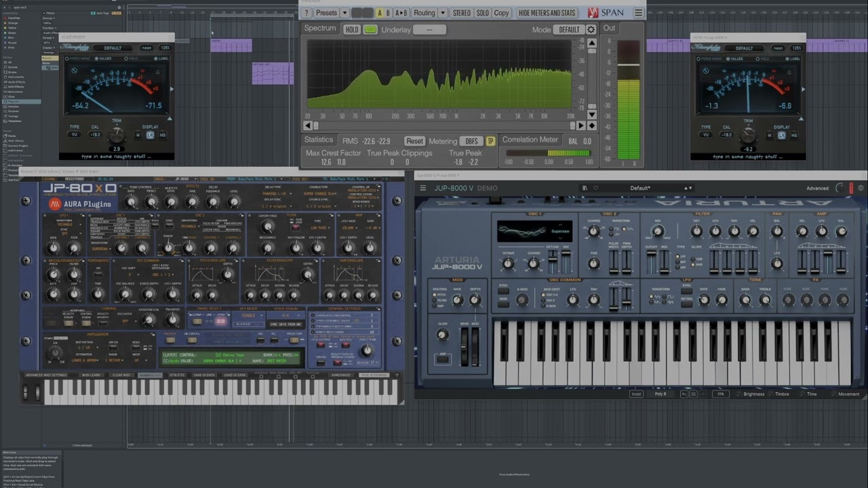Open SPAN Underlay selector
Viewport: 868px width, 488px height.
(x=429, y=30)
